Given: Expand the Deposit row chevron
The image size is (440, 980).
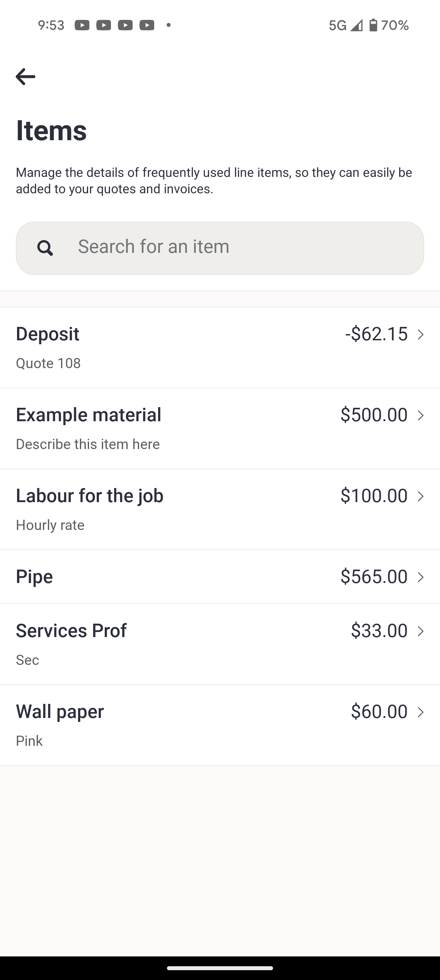Looking at the screenshot, I should click(421, 334).
